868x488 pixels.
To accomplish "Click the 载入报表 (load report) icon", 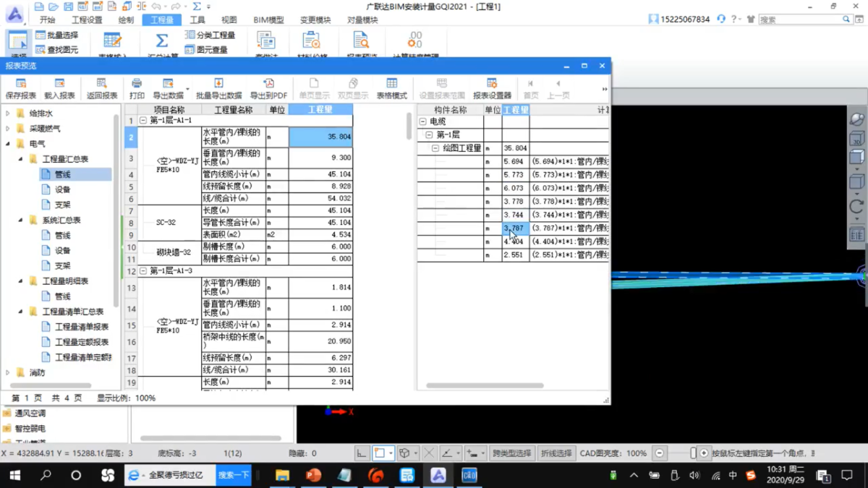I will tap(59, 83).
